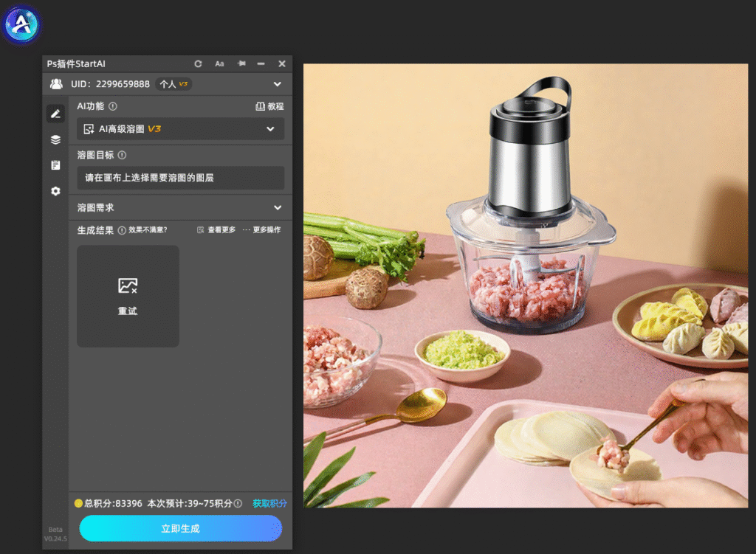
Task: Click the refresh icon in plugin title bar
Action: click(x=198, y=63)
